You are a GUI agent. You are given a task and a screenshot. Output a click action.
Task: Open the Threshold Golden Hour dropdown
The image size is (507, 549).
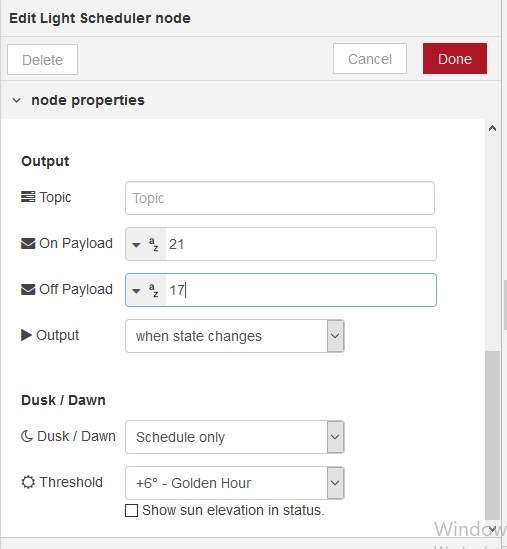tap(235, 483)
